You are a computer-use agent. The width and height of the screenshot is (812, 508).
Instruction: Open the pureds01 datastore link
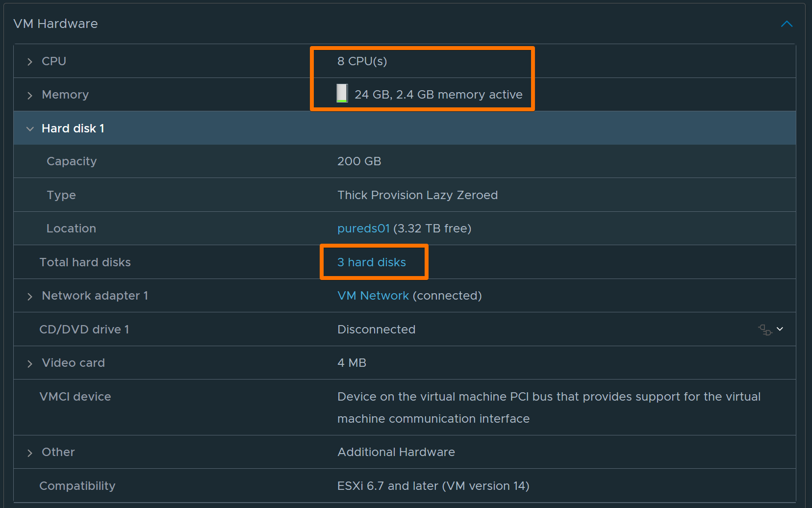tap(363, 229)
